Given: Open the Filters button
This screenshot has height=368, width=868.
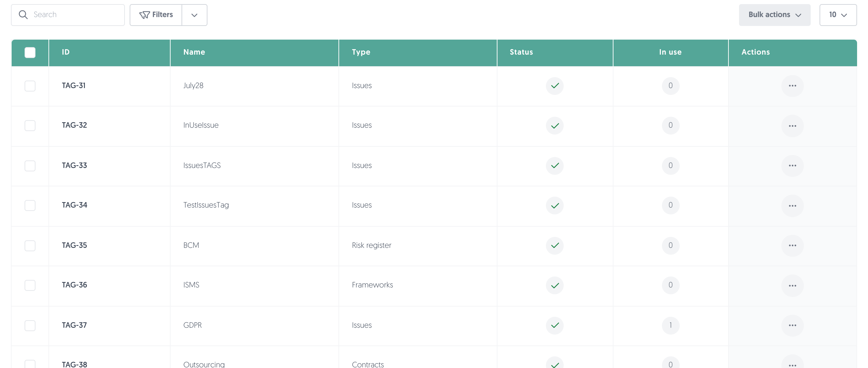Looking at the screenshot, I should (156, 15).
